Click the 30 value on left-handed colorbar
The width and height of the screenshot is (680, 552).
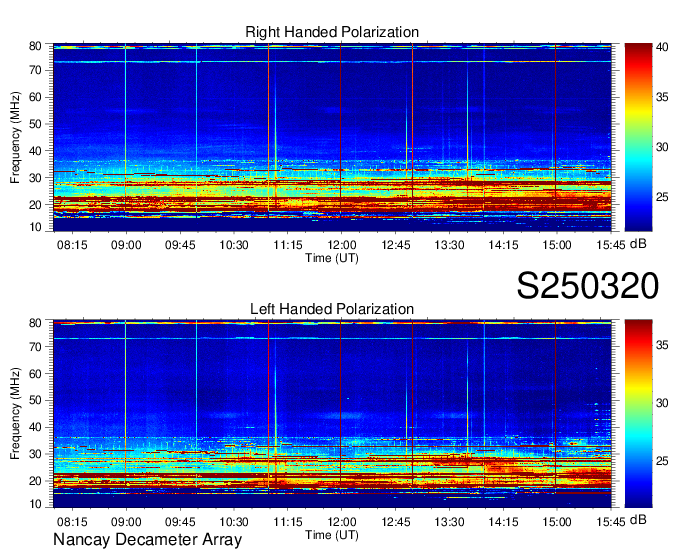click(662, 403)
